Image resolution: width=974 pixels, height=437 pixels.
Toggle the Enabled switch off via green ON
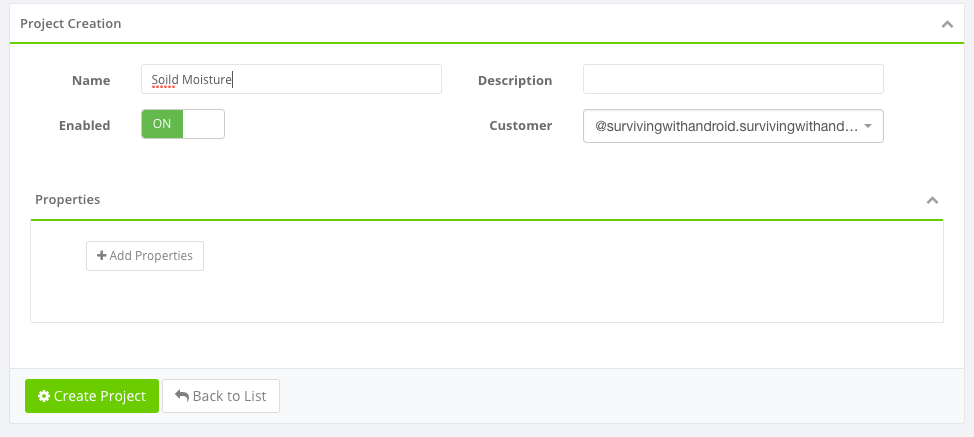pos(162,124)
